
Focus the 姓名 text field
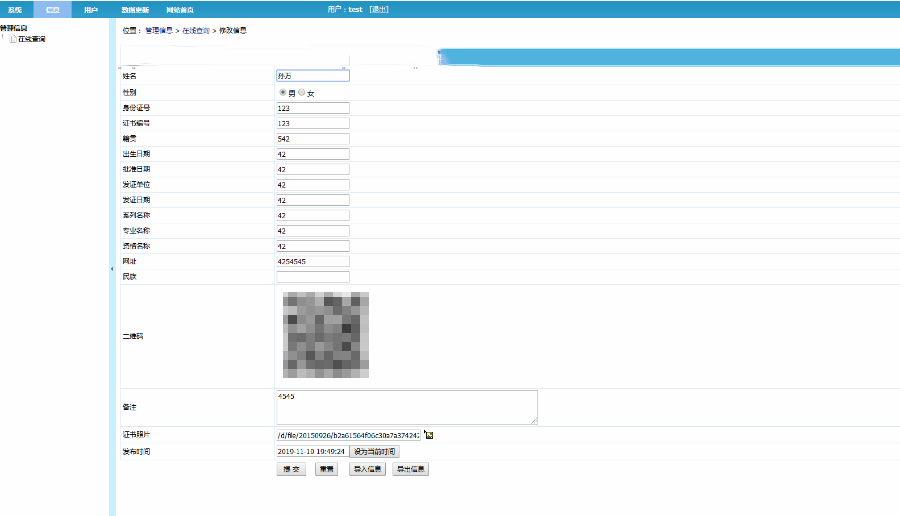pyautogui.click(x=312, y=75)
